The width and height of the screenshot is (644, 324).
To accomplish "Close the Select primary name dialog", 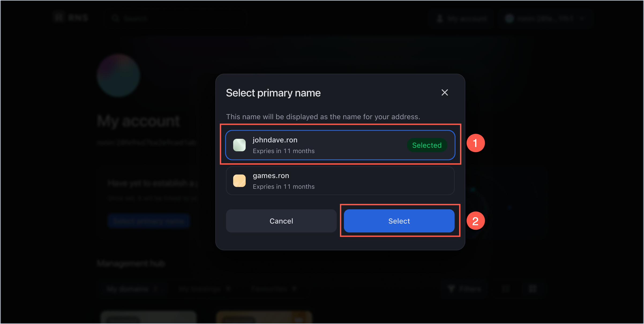I will click(x=444, y=93).
